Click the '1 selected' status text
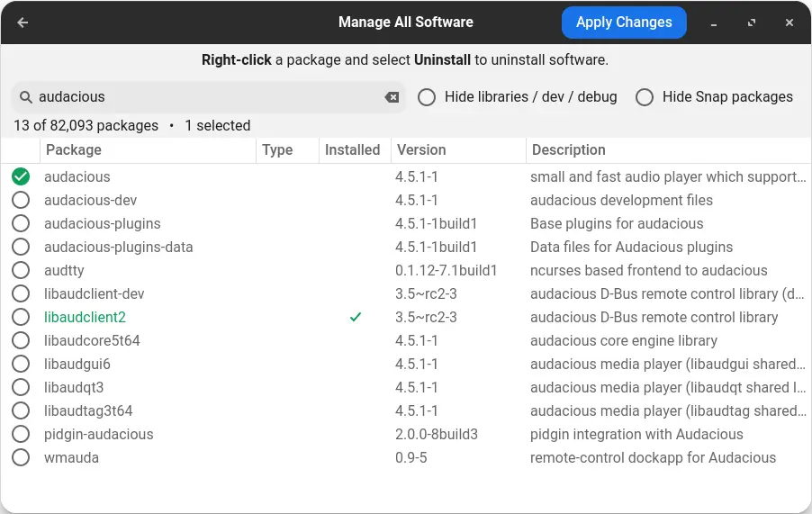This screenshot has height=514, width=812. pyautogui.click(x=218, y=126)
